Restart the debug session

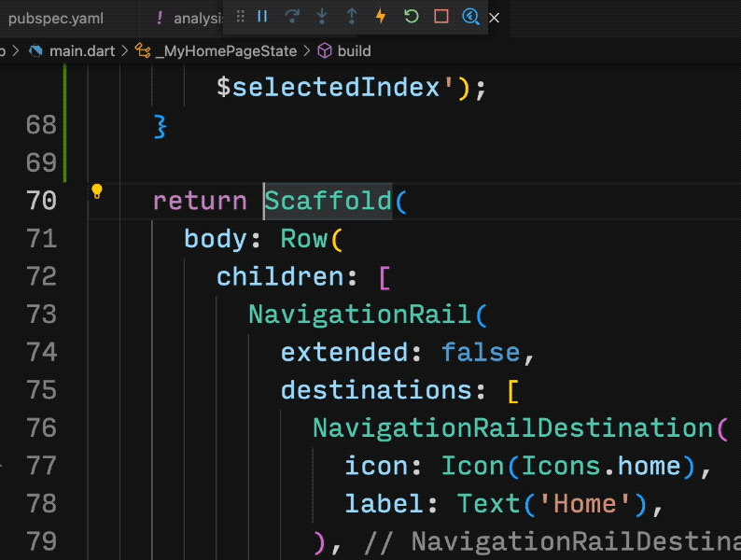click(411, 17)
